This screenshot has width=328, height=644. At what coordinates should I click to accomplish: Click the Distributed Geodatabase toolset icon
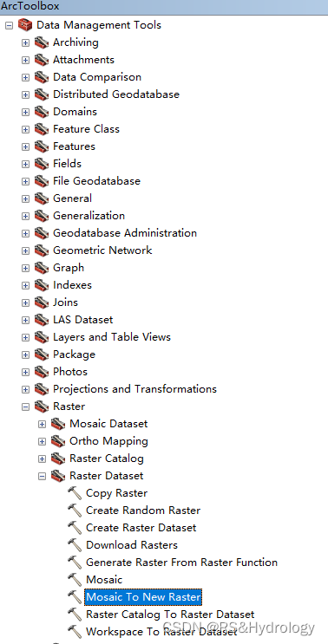pos(42,94)
